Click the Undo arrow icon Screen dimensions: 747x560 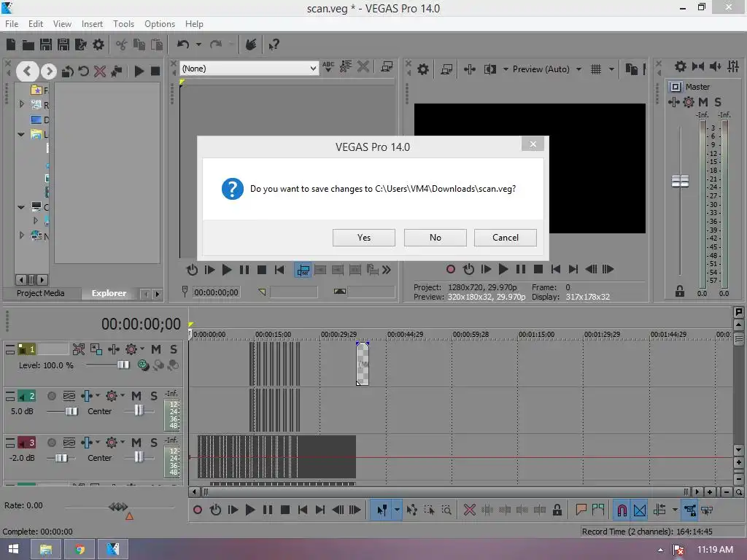[x=183, y=44]
